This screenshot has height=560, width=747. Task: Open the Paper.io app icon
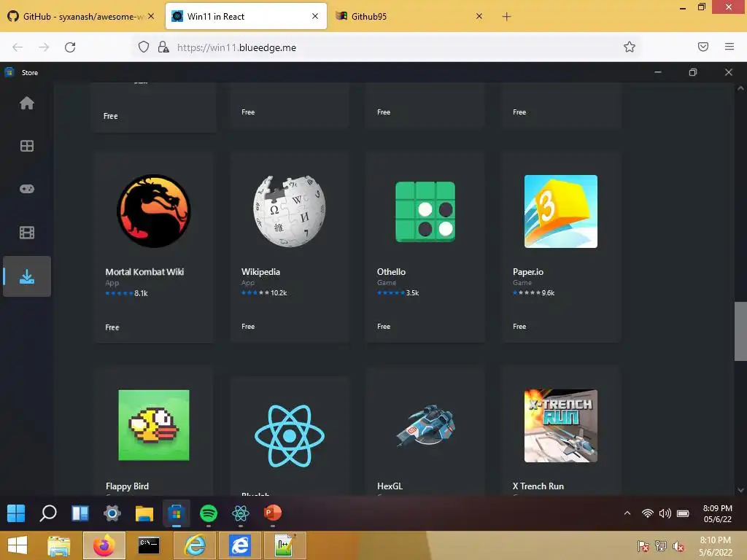[561, 211]
